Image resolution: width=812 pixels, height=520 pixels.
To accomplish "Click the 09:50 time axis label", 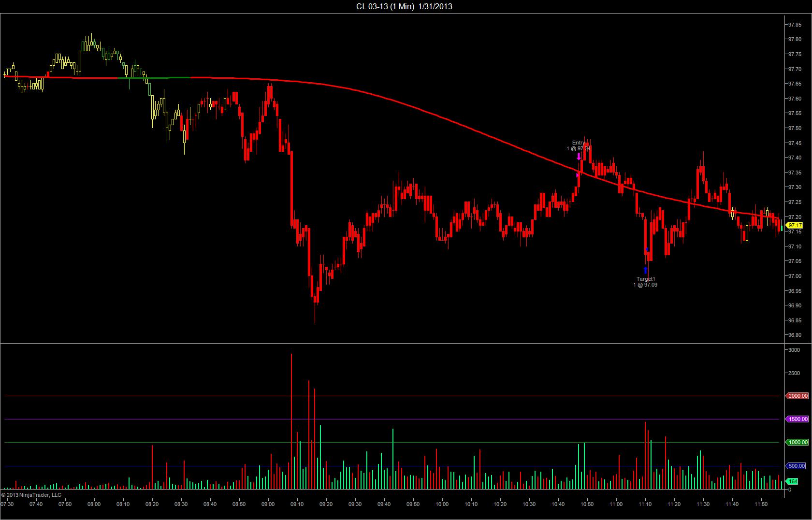I will pos(413,504).
